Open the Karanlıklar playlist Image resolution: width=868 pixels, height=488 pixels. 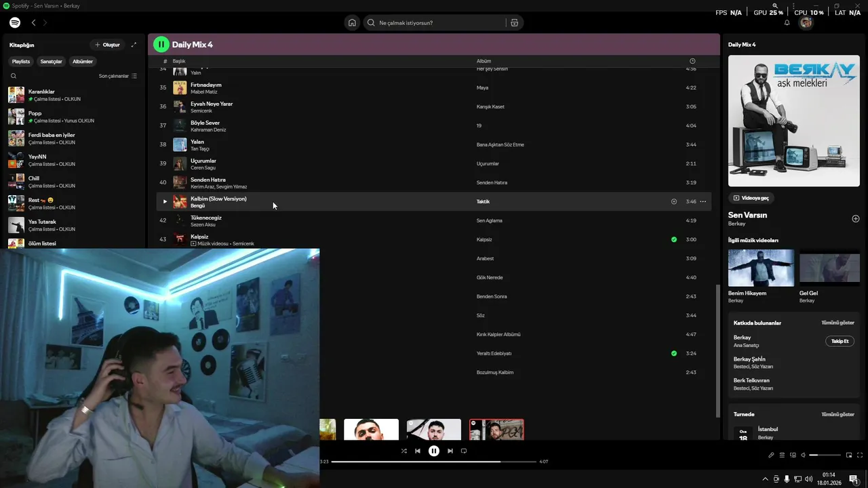pyautogui.click(x=75, y=95)
